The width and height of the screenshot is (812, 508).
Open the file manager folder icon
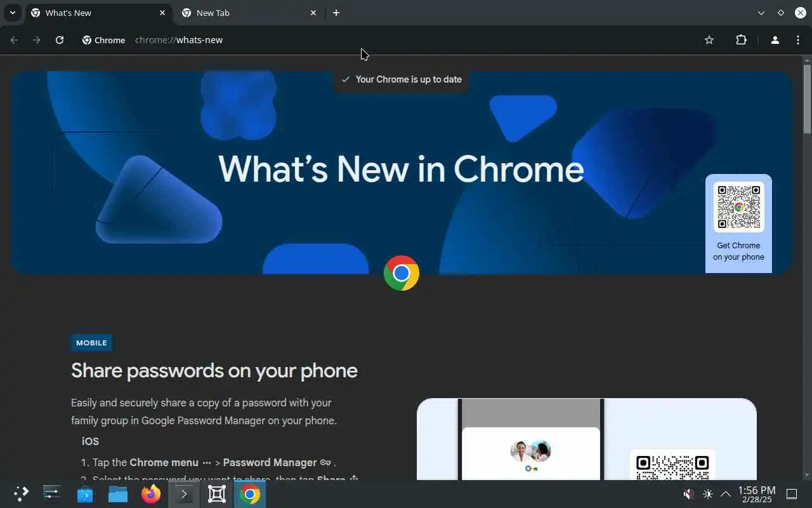[x=118, y=494]
